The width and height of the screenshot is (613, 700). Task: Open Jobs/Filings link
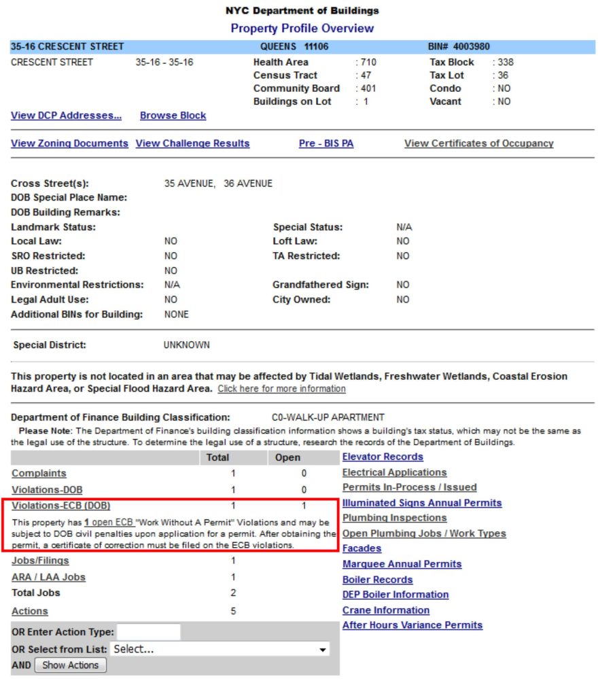(x=40, y=561)
